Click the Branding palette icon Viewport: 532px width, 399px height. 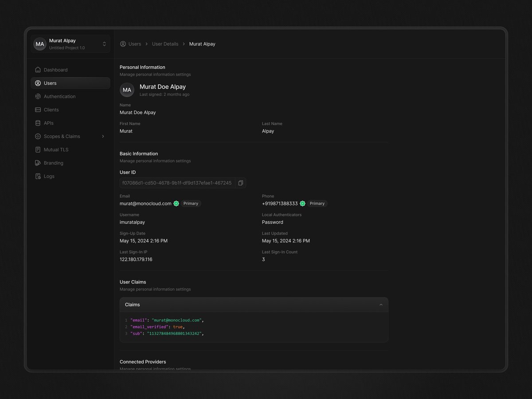pyautogui.click(x=38, y=163)
